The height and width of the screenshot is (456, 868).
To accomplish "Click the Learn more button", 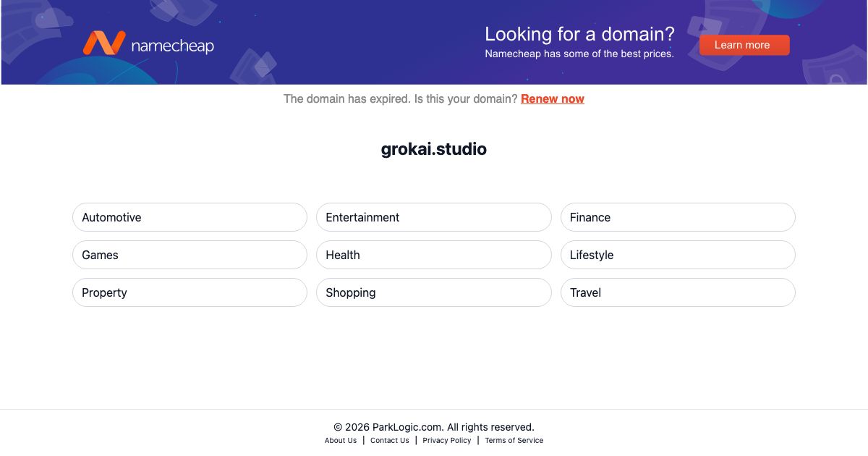I will tap(744, 45).
